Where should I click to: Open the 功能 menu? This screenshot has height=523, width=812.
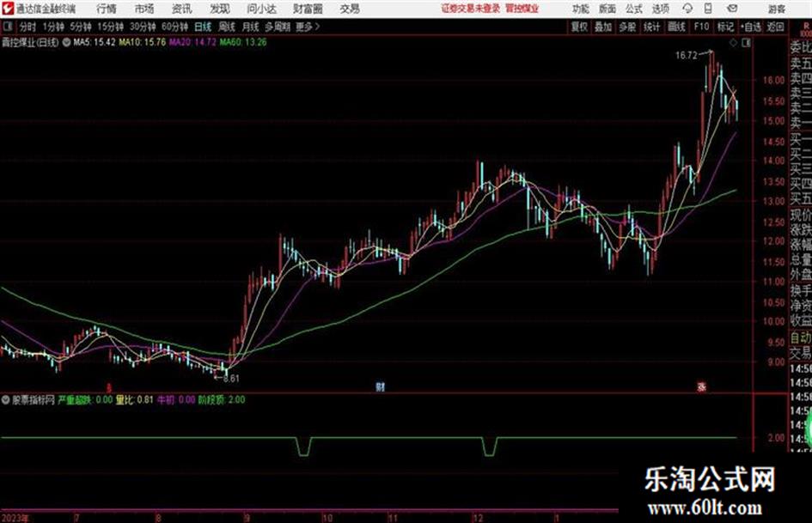pos(581,9)
